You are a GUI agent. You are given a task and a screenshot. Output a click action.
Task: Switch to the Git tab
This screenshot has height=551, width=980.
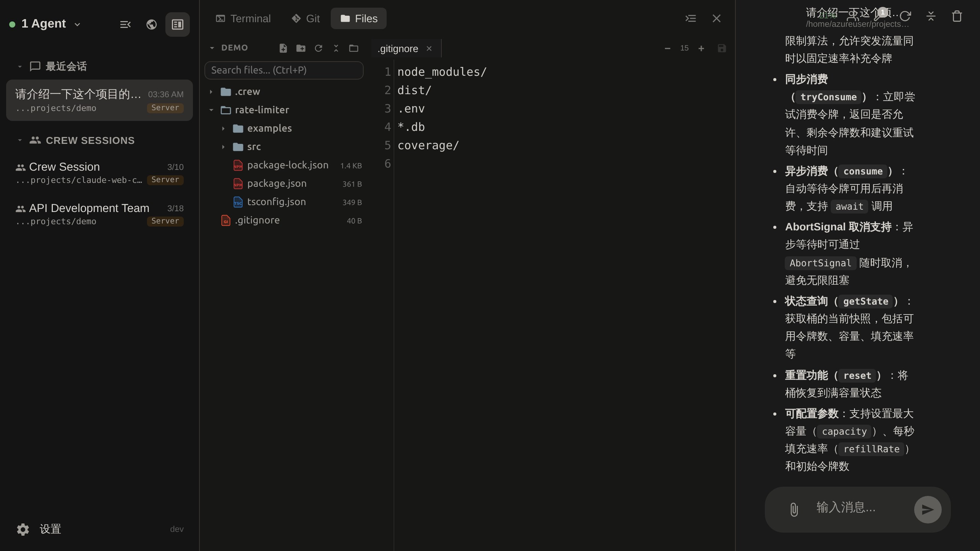coord(305,18)
